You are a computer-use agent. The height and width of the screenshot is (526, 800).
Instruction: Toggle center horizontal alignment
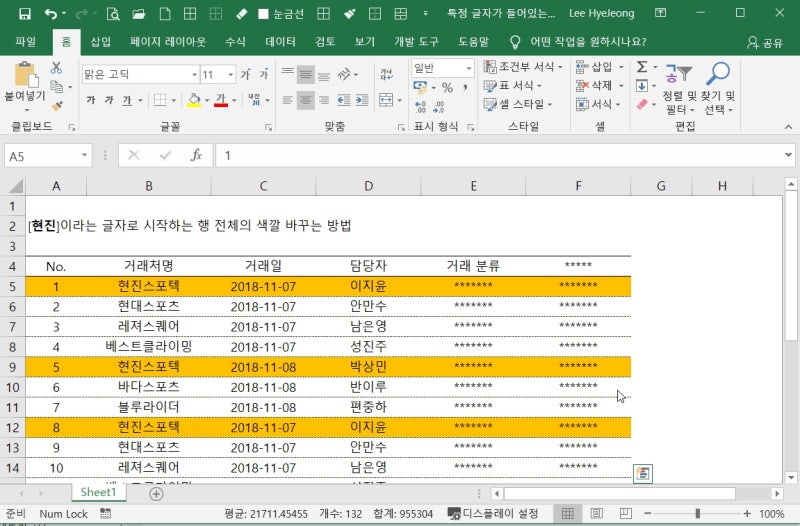coord(306,100)
